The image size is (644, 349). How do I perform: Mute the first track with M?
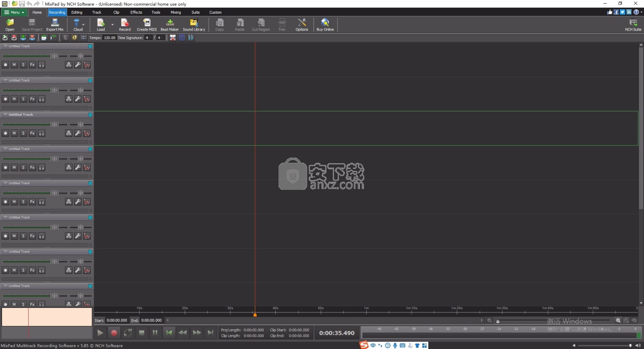pyautogui.click(x=14, y=64)
